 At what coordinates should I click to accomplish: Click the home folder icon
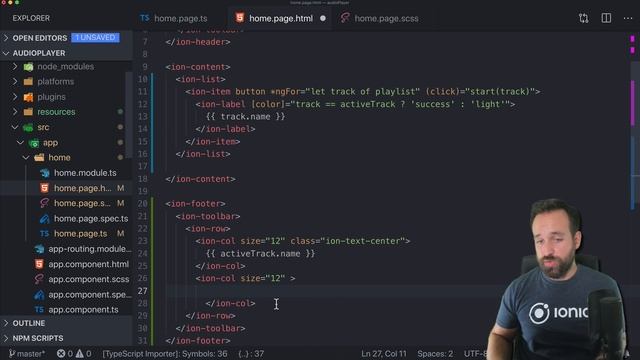(x=39, y=158)
